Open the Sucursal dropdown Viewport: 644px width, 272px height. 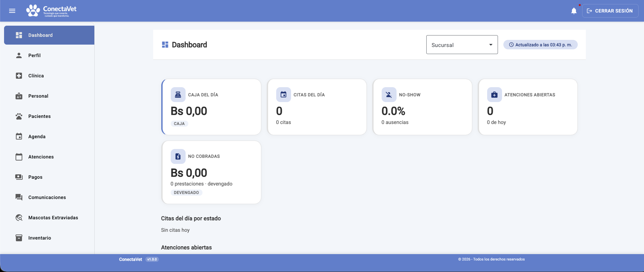pyautogui.click(x=462, y=45)
